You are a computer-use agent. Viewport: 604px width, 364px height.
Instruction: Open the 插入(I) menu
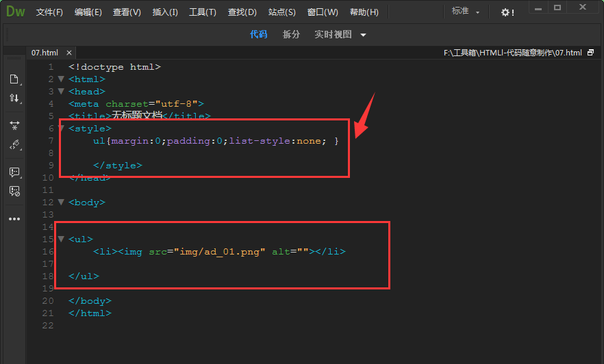click(x=165, y=12)
